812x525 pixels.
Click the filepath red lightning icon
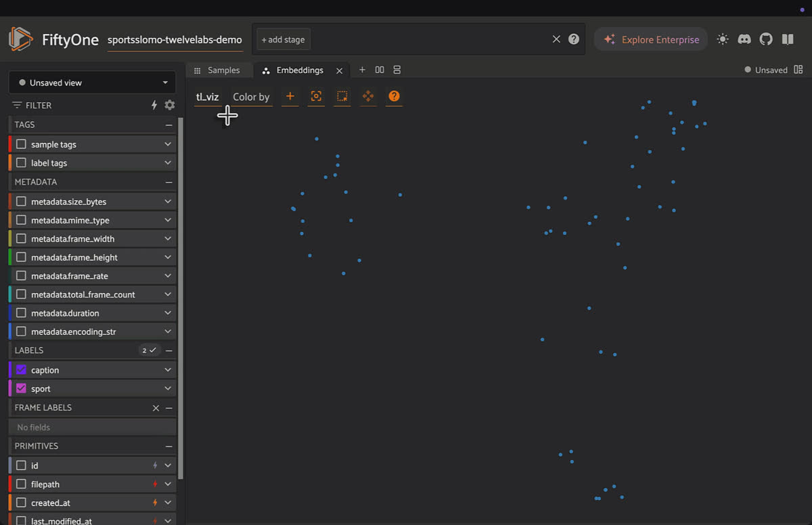click(x=155, y=484)
